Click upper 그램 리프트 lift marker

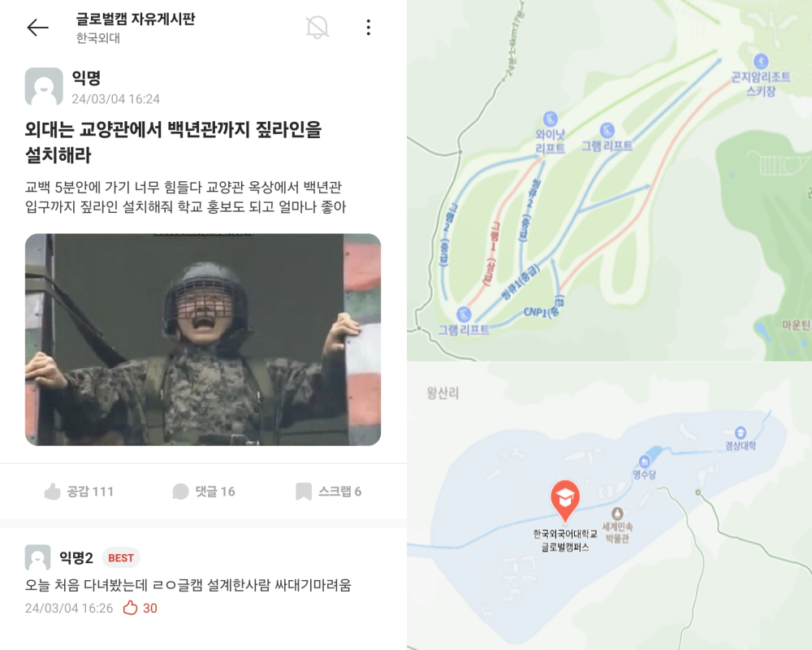(x=607, y=130)
